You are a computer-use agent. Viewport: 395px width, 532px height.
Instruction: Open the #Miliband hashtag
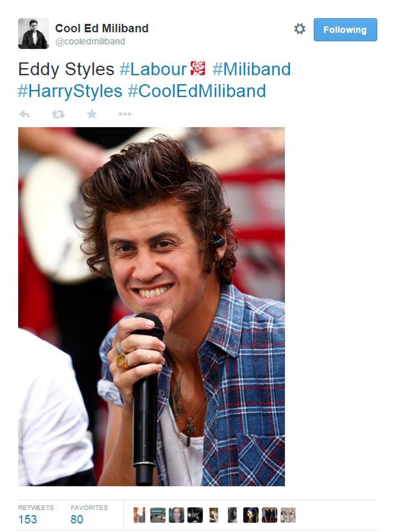(252, 69)
